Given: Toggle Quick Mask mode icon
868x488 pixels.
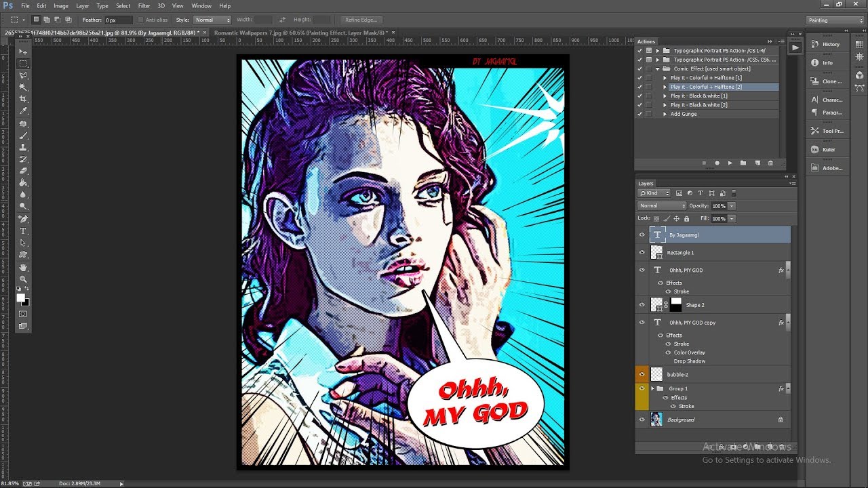Looking at the screenshot, I should coord(23,314).
